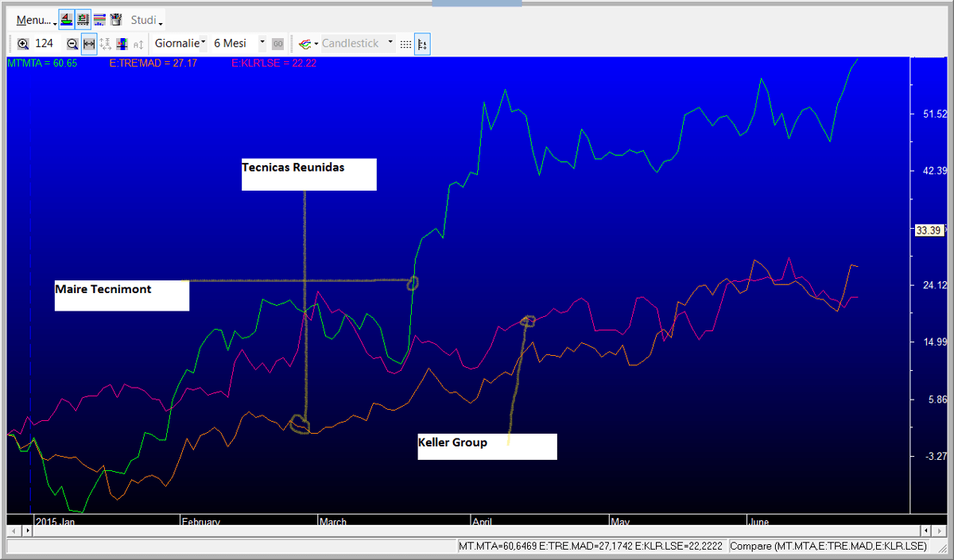Edit the bar count field showing 124
Image resolution: width=954 pixels, height=560 pixels.
pyautogui.click(x=48, y=44)
